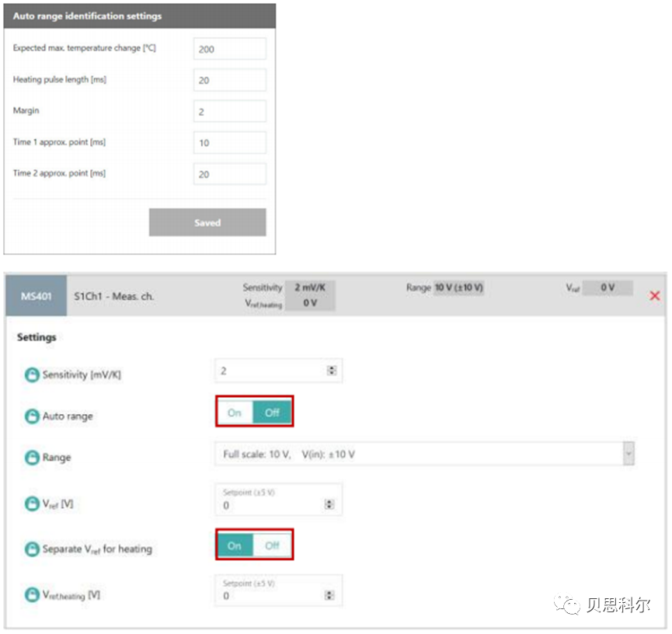672x634 pixels.
Task: Click the lock icon beside Separate Vref for heating
Action: (32, 549)
